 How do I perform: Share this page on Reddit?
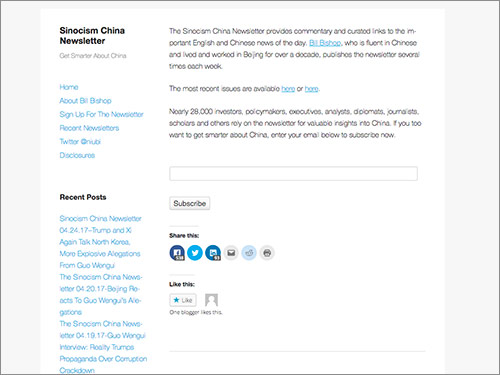[249, 253]
